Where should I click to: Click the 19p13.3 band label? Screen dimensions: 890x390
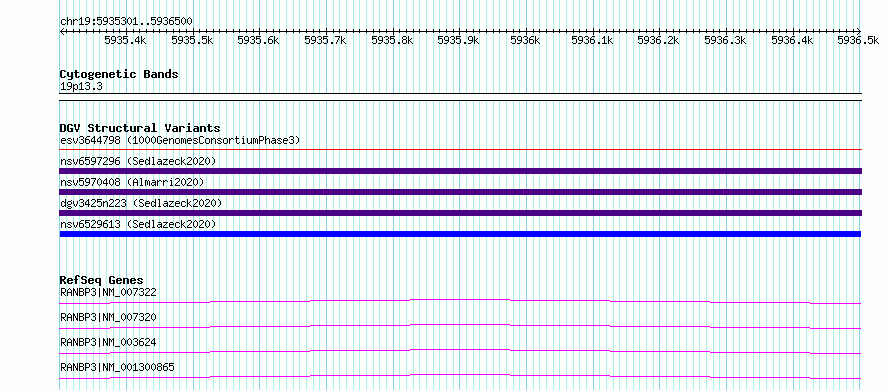81,87
